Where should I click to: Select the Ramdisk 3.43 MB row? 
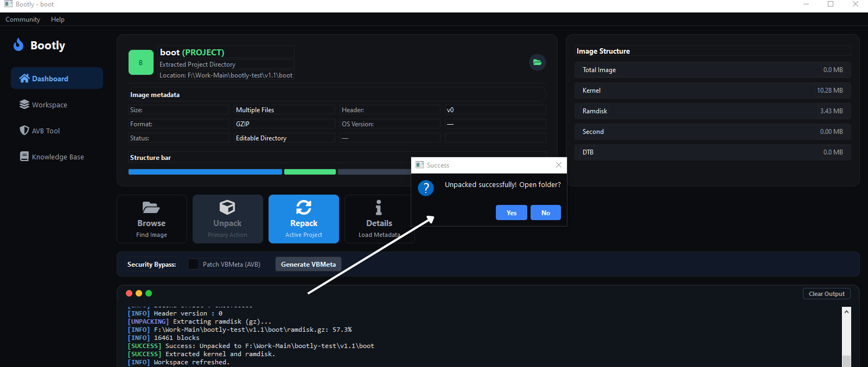(712, 111)
